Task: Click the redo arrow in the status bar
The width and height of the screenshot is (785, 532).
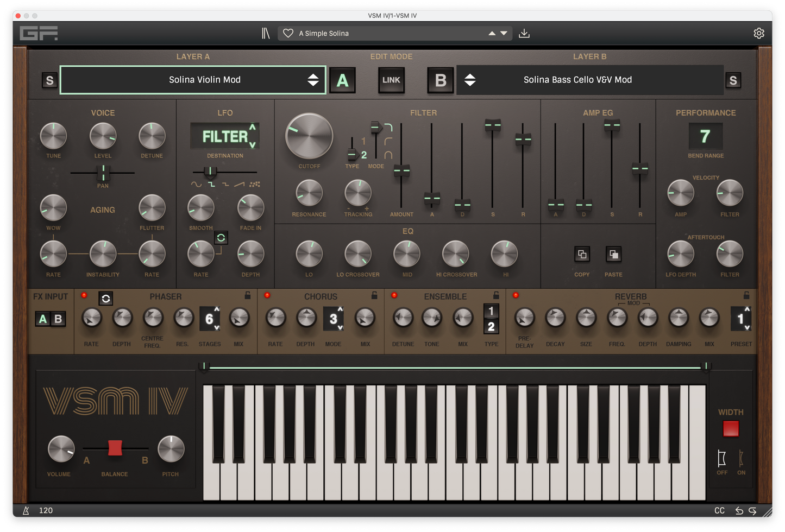Action: [752, 511]
